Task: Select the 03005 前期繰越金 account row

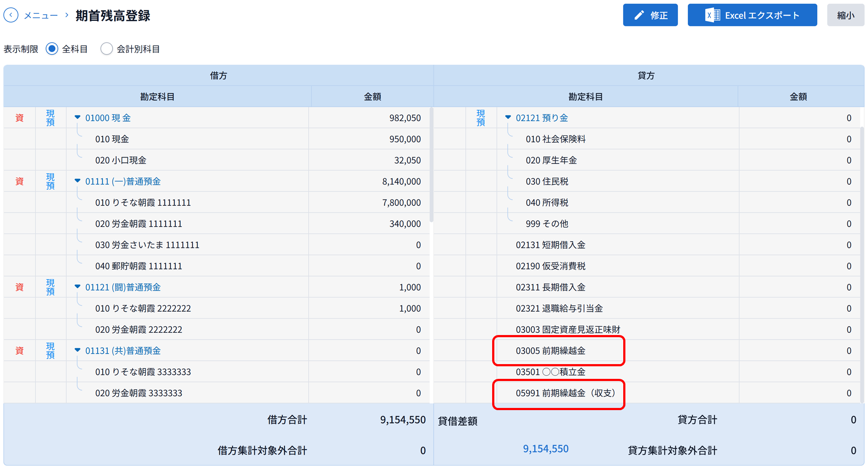Action: pyautogui.click(x=647, y=351)
